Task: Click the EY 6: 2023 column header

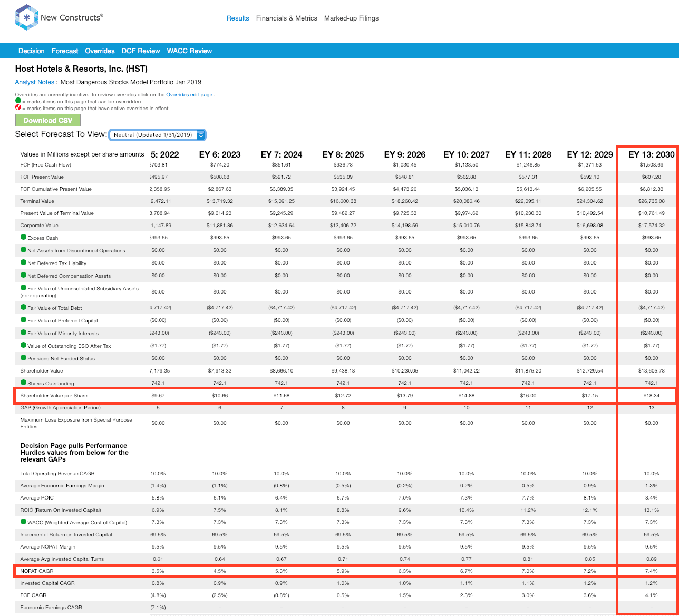Action: pos(220,154)
